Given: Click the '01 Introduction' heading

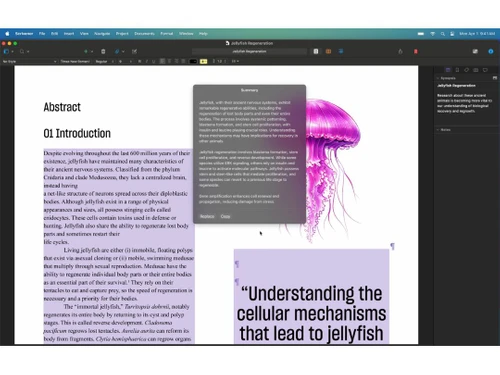Looking at the screenshot, I should pyautogui.click(x=77, y=133).
